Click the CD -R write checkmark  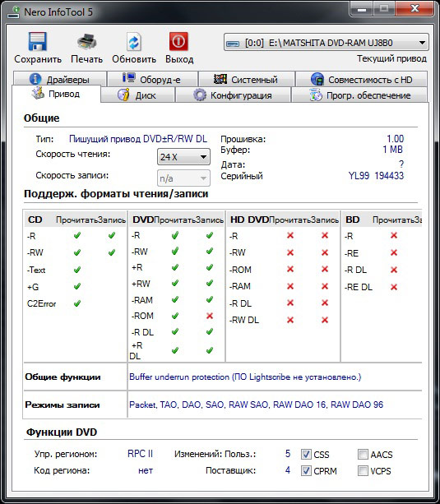pyautogui.click(x=112, y=236)
